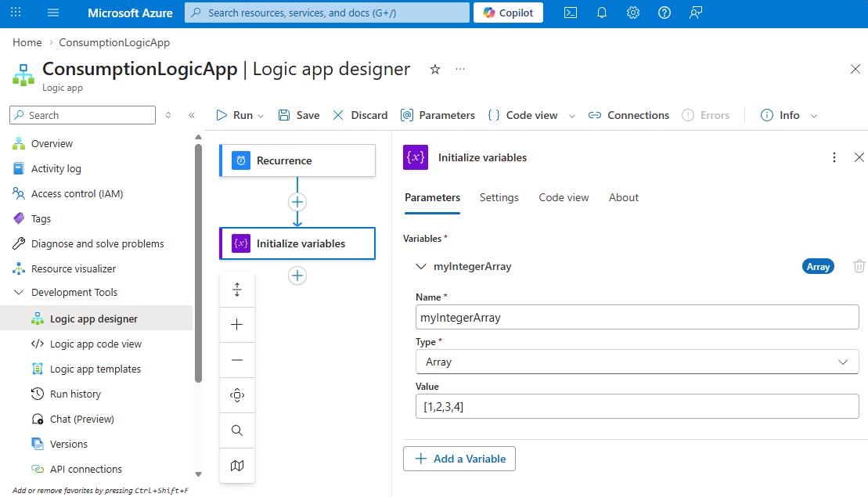This screenshot has height=497, width=868.
Task: Collapse the myIntegerArray variable section
Action: click(x=421, y=266)
